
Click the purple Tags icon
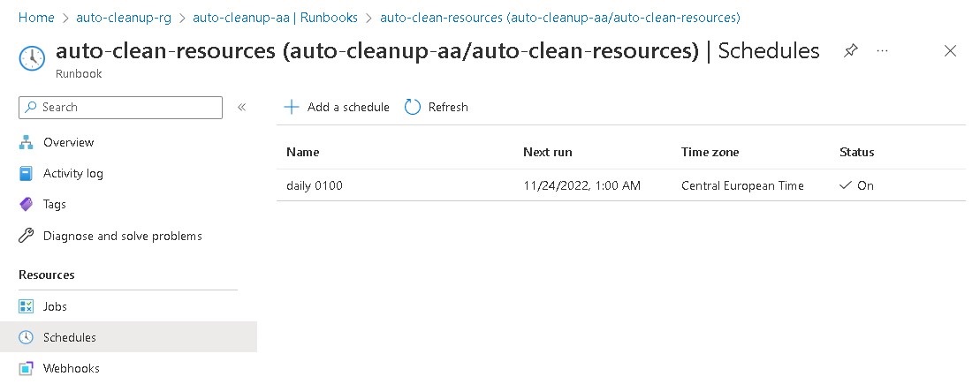tap(26, 205)
